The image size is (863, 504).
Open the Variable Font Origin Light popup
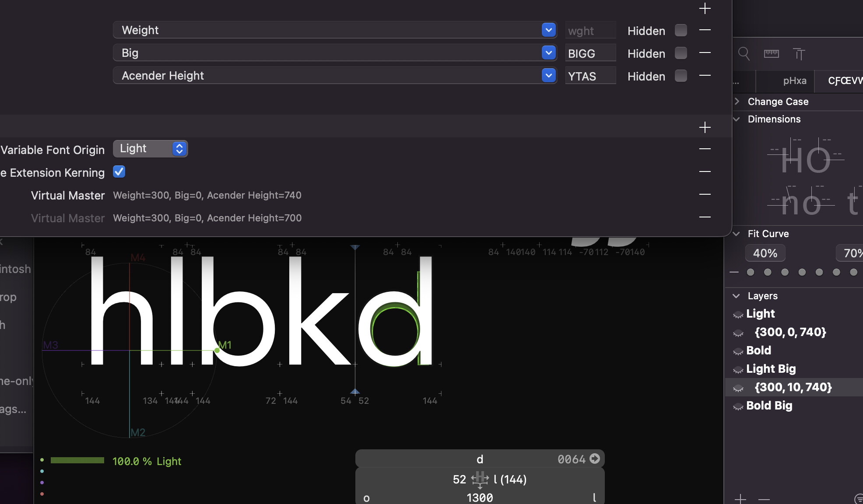click(150, 149)
